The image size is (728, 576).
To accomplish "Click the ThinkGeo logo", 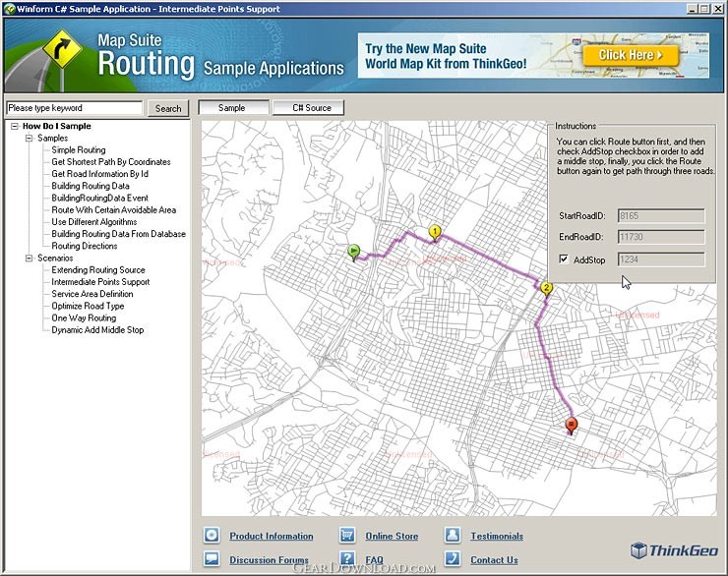I will (x=674, y=550).
